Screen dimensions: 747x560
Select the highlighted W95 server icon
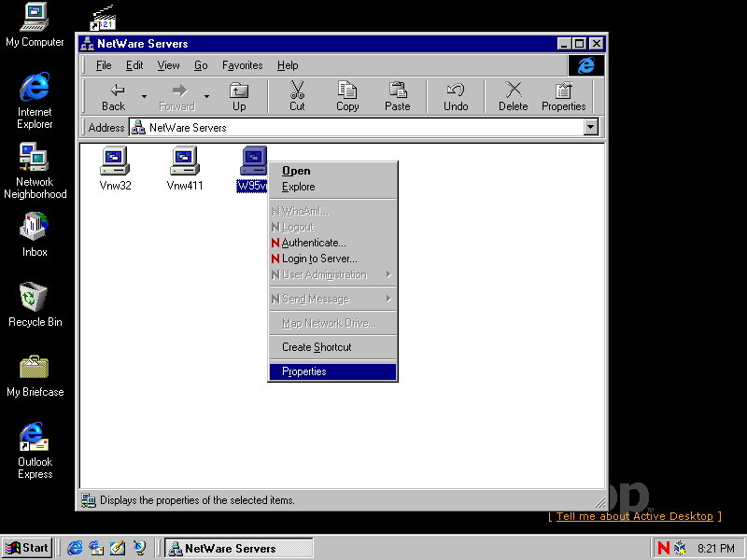pyautogui.click(x=253, y=161)
